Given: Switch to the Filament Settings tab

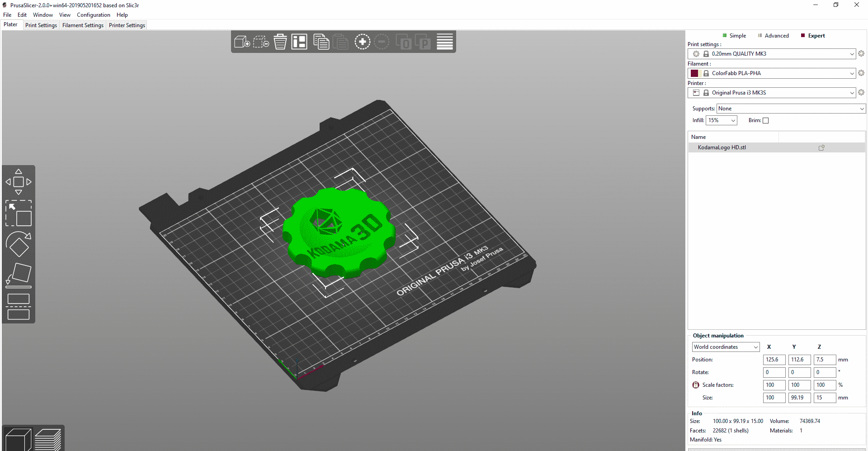Looking at the screenshot, I should (83, 25).
